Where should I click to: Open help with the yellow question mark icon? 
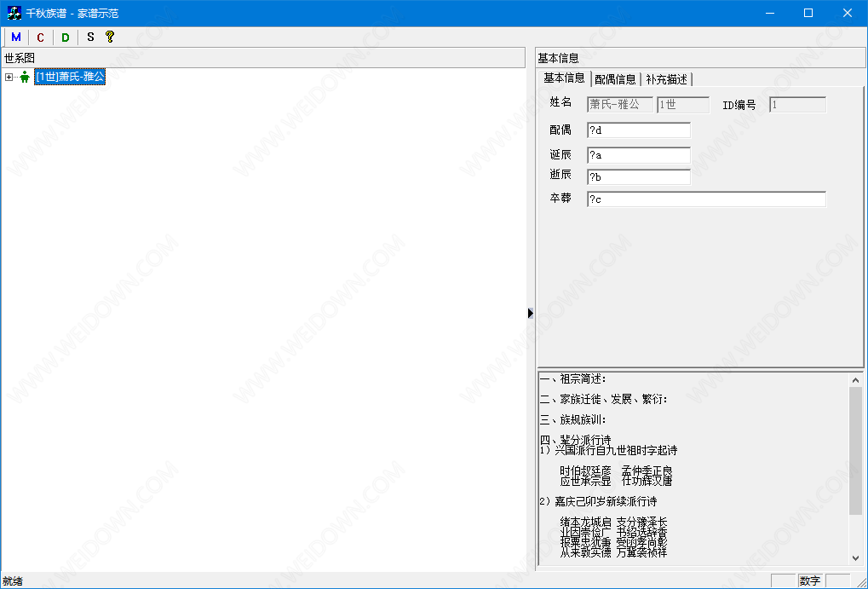tap(110, 38)
